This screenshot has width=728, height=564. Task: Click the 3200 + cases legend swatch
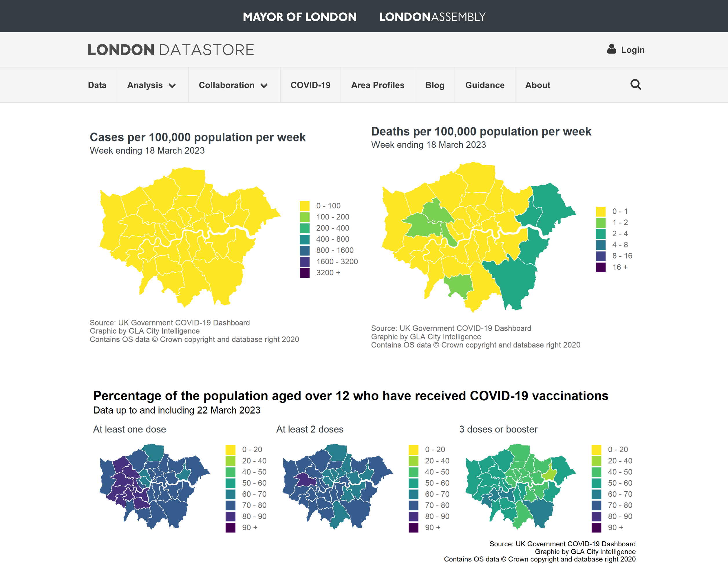click(x=304, y=272)
